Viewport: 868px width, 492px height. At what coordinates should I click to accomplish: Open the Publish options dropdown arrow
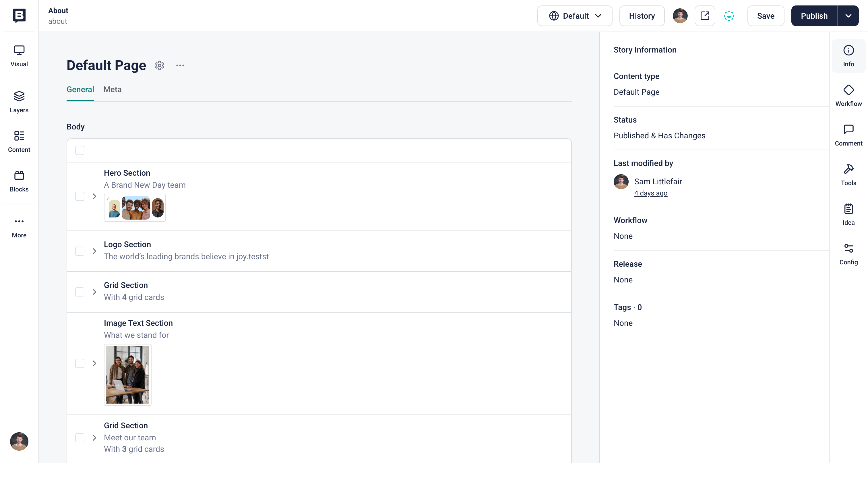point(848,16)
